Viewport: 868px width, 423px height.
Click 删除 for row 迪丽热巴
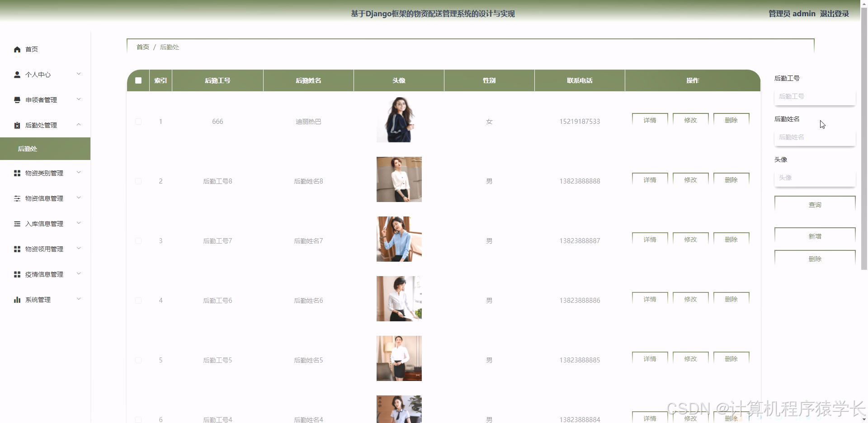[731, 120]
